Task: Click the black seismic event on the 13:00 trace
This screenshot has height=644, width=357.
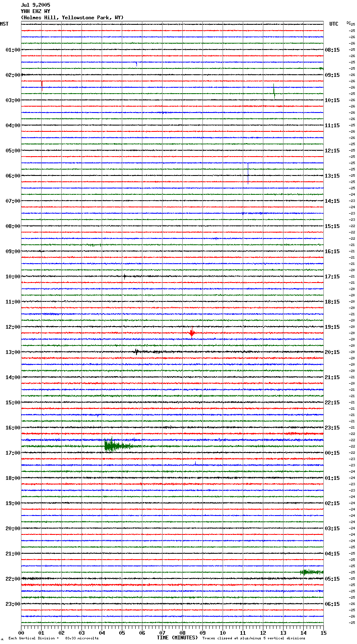Action: (136, 352)
